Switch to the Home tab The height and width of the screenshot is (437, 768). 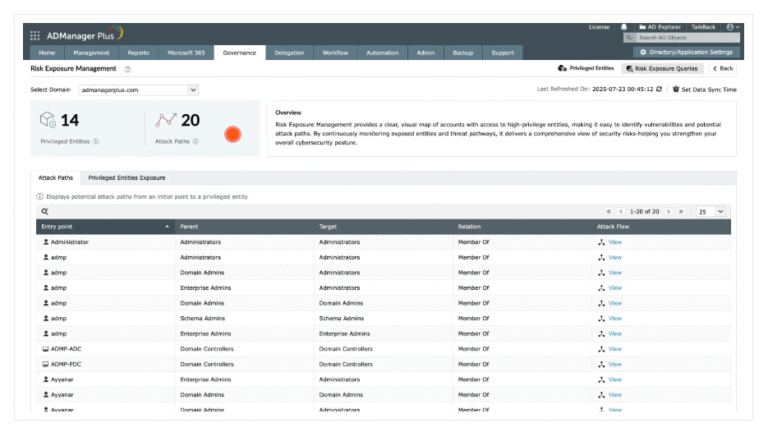point(47,52)
